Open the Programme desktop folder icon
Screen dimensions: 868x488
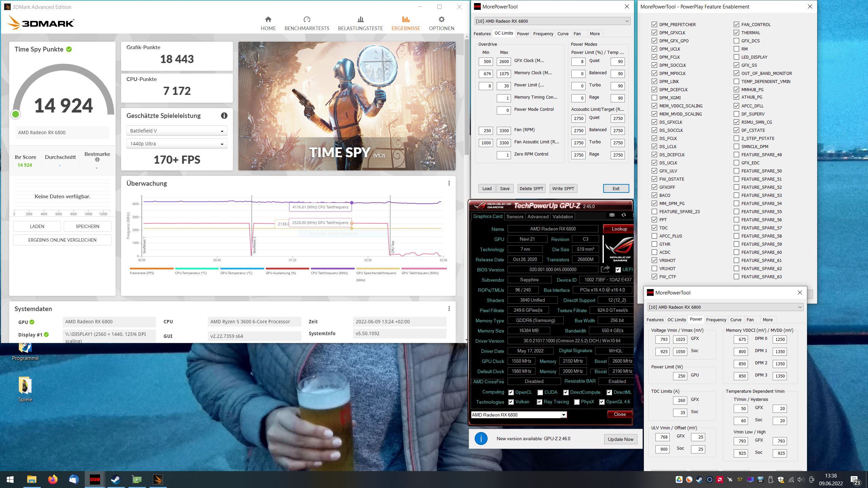(25, 347)
